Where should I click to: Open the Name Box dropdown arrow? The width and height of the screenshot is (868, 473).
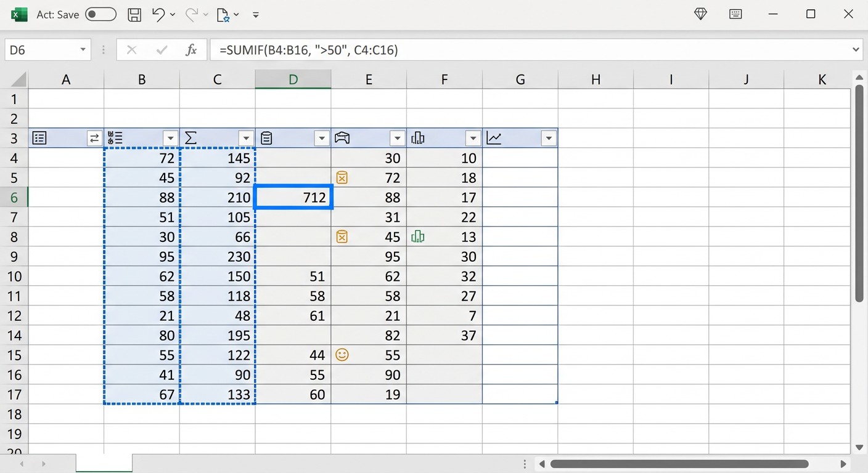point(83,50)
